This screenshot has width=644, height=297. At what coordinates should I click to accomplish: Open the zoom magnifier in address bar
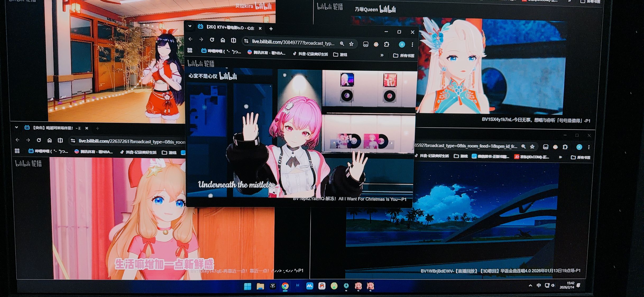point(342,44)
